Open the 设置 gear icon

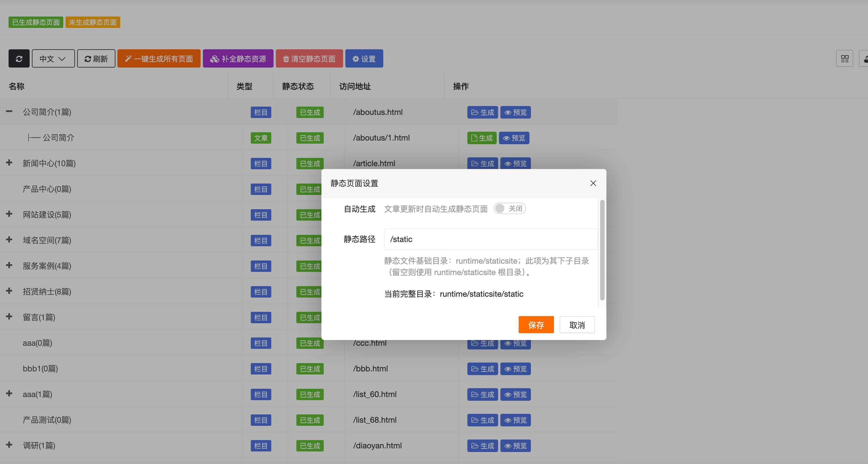tap(355, 58)
